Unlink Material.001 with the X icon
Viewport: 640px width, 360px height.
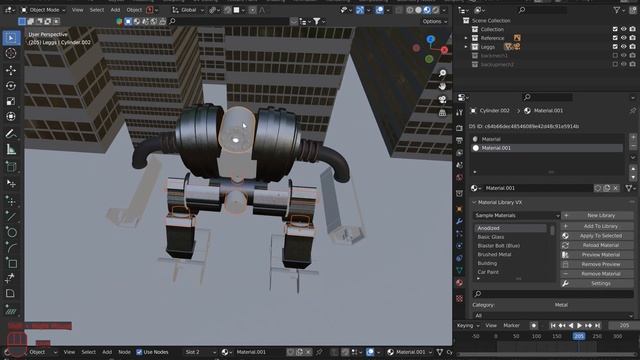point(616,188)
